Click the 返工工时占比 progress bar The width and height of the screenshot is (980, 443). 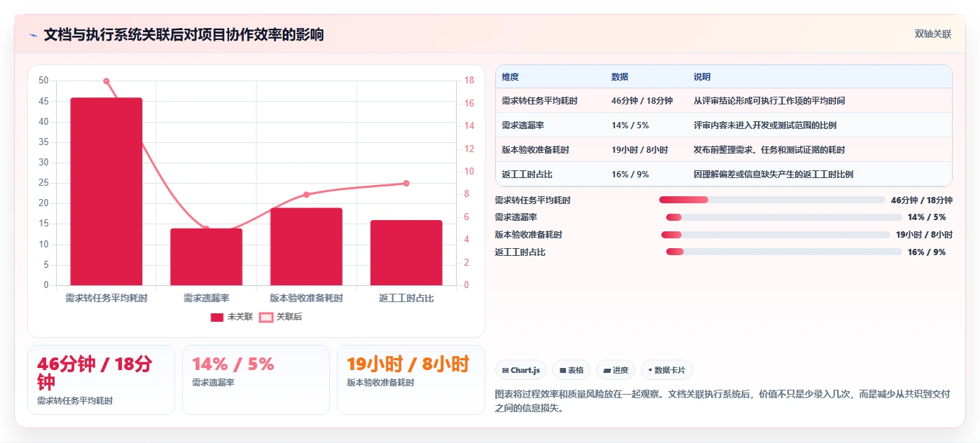click(x=784, y=252)
